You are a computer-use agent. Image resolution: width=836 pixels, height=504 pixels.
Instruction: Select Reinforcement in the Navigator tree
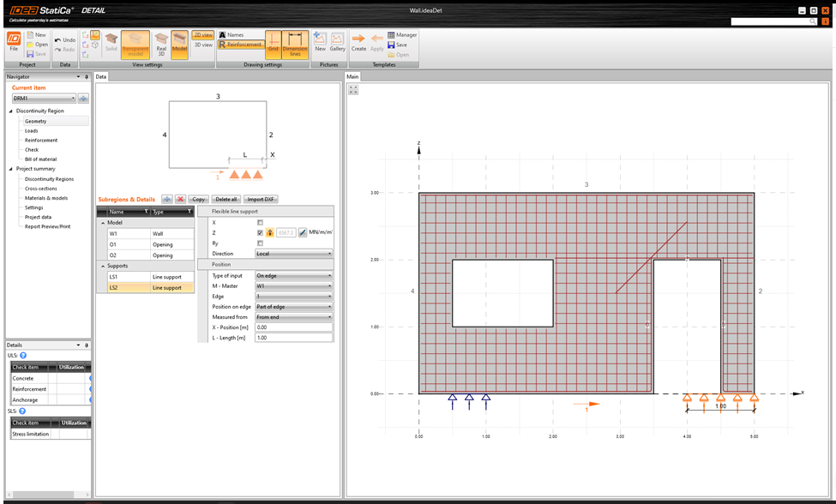[41, 141]
